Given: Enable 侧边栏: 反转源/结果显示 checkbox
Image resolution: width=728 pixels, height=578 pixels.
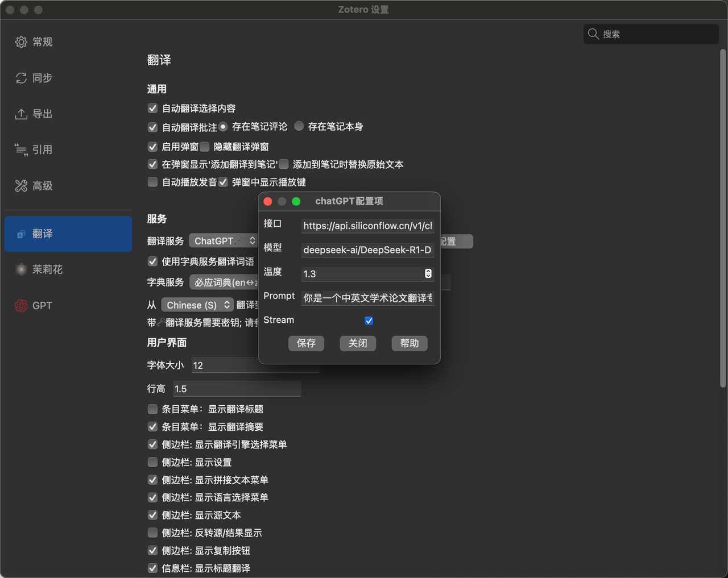Looking at the screenshot, I should [x=152, y=533].
